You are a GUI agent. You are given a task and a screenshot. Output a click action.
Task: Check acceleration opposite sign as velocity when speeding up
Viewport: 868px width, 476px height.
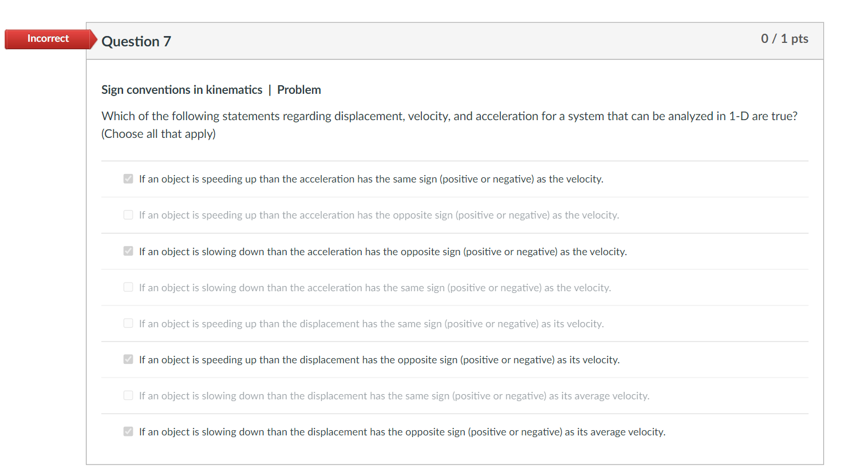click(x=128, y=215)
